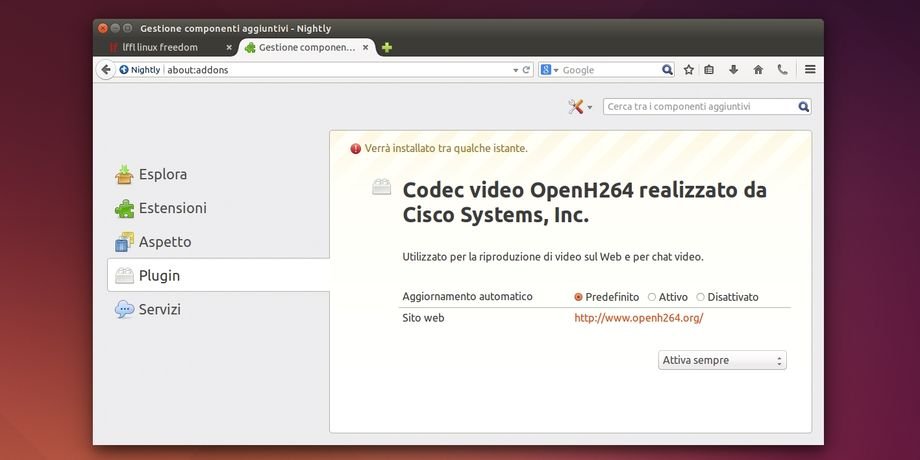Open URL history dropdown arrow
920x460 pixels.
pos(515,70)
